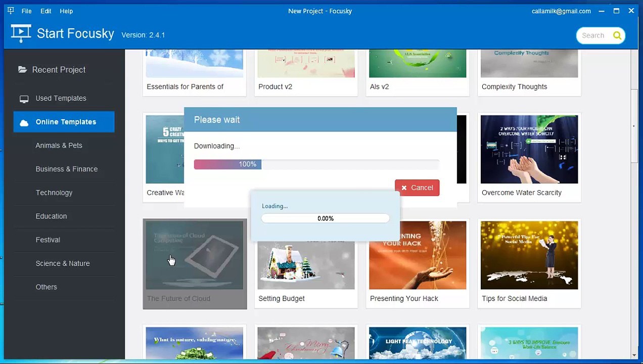Open the Light Peak Technology thumbnail

tap(418, 343)
